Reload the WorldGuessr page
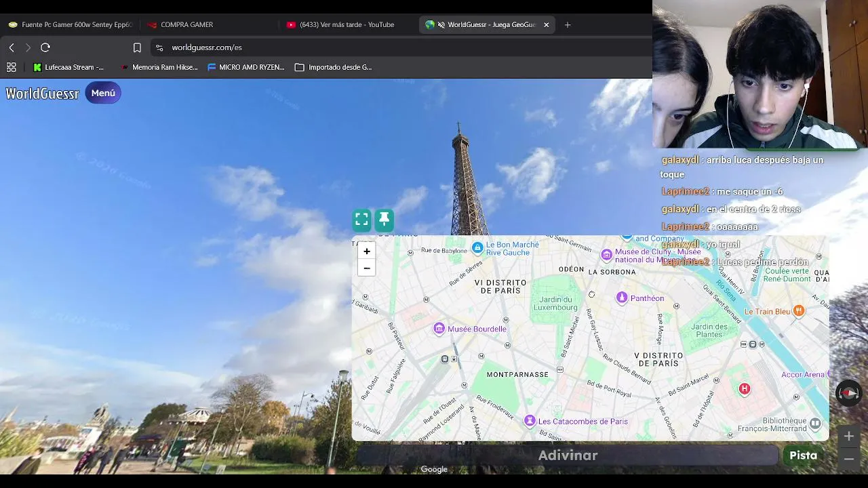The width and height of the screenshot is (868, 488). [x=45, y=47]
